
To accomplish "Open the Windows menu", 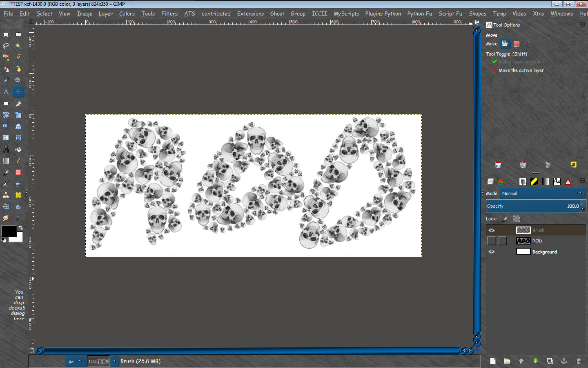I will [x=561, y=13].
